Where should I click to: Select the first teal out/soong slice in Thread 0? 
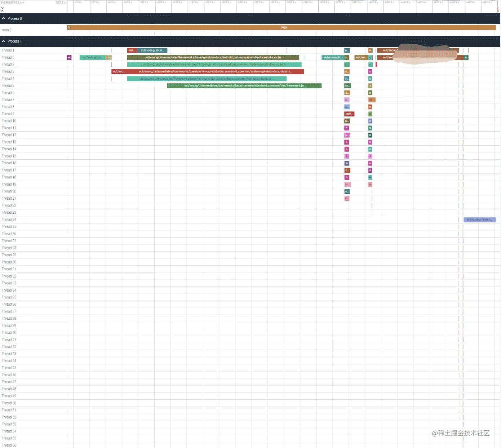(93, 57)
